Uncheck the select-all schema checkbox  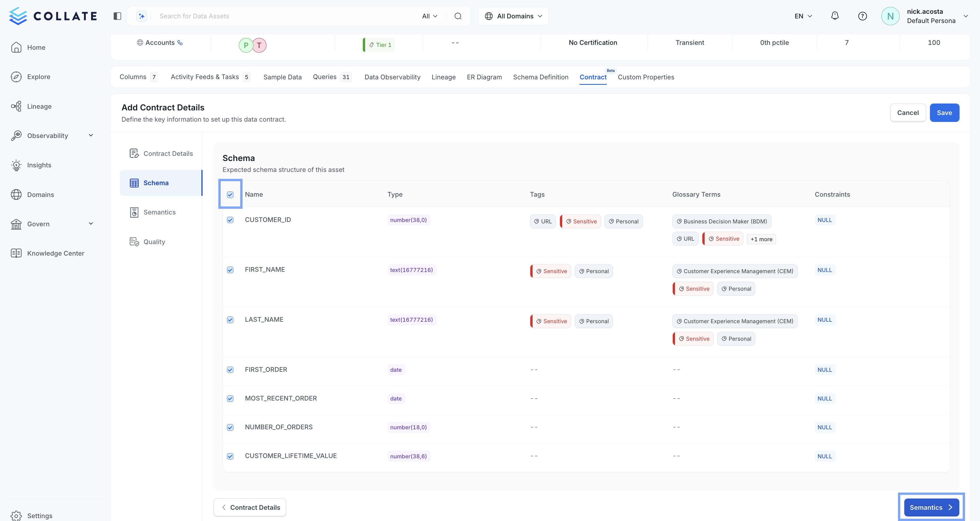click(230, 194)
